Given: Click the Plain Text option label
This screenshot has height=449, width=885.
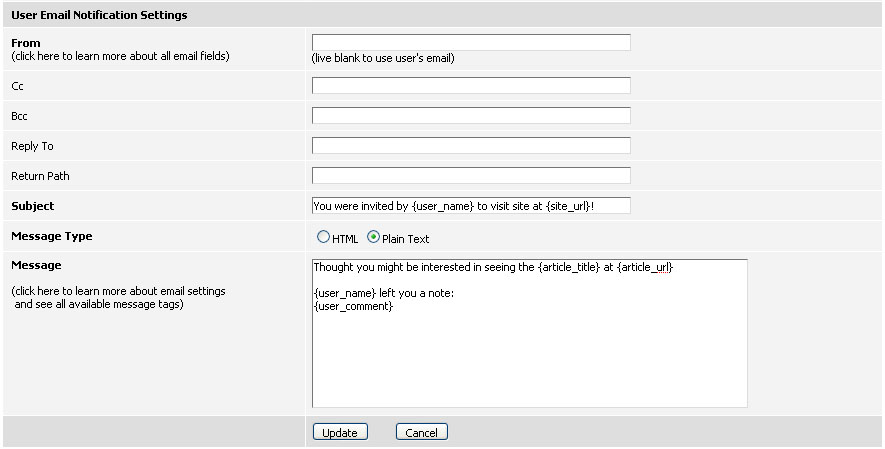Looking at the screenshot, I should point(405,239).
